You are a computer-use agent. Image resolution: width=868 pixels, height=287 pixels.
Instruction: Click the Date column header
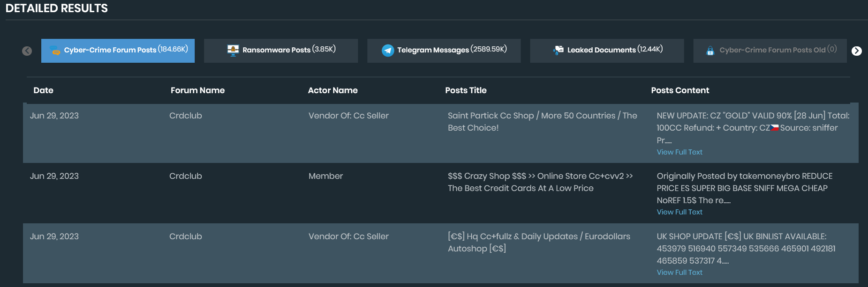(44, 90)
